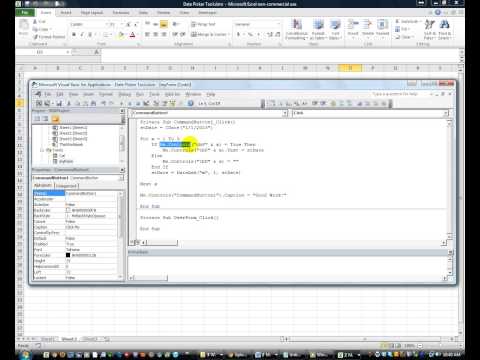480x360 pixels.
Task: Click the Design Mode icon in VBA toolbar
Action: pyautogui.click(x=146, y=103)
